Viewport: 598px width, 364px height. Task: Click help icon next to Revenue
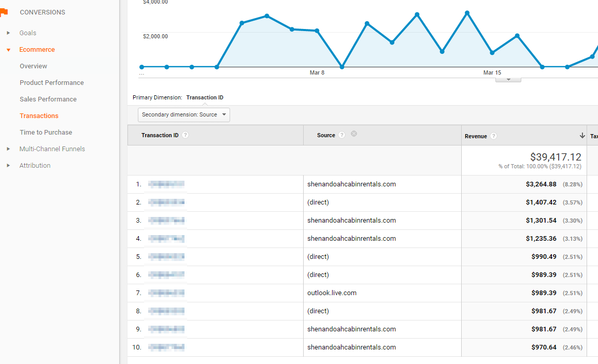(x=493, y=136)
